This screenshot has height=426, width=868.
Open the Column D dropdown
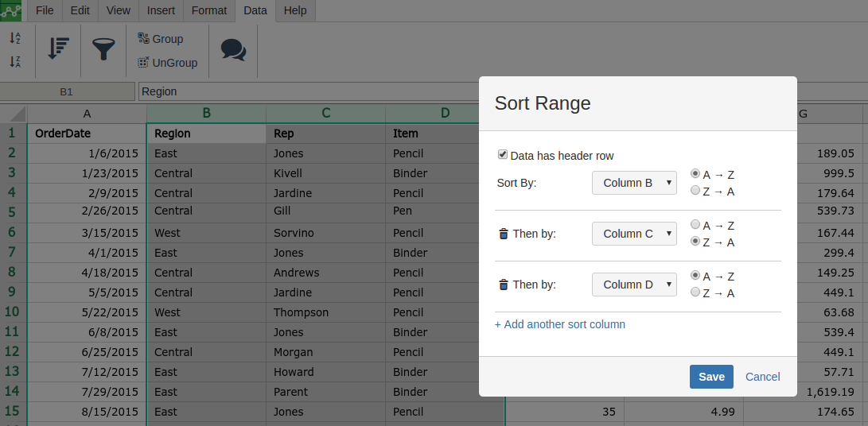634,285
